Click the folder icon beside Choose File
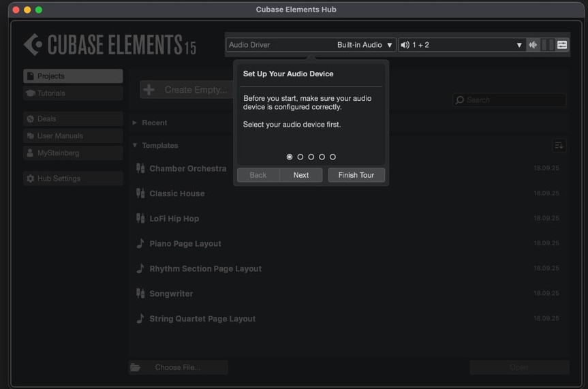This screenshot has height=389, width=588. [136, 367]
